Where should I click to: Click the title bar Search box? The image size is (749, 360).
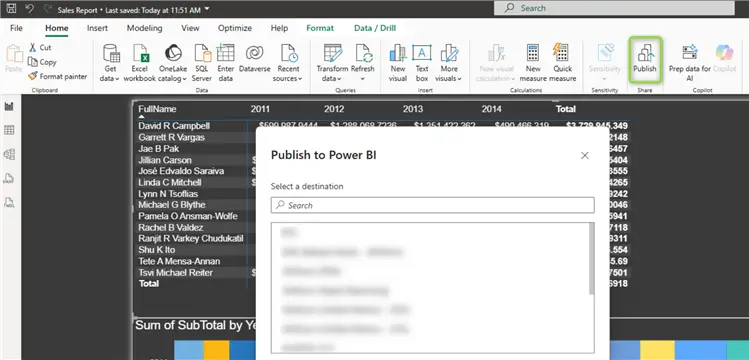click(614, 8)
